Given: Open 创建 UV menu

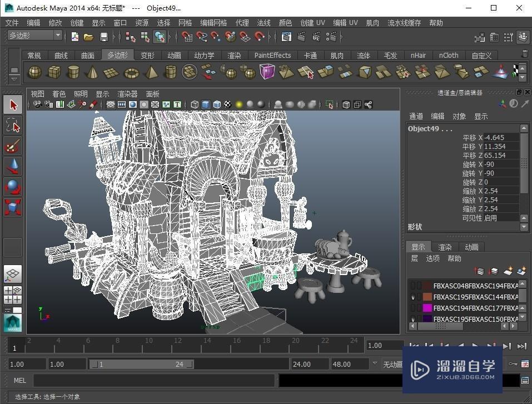Looking at the screenshot, I should click(312, 23).
